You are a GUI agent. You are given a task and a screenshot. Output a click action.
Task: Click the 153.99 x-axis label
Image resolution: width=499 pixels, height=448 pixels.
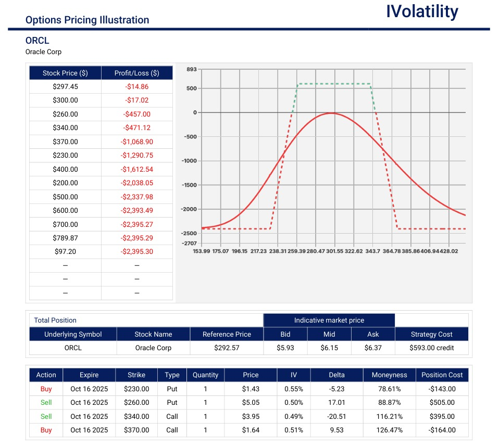(202, 251)
